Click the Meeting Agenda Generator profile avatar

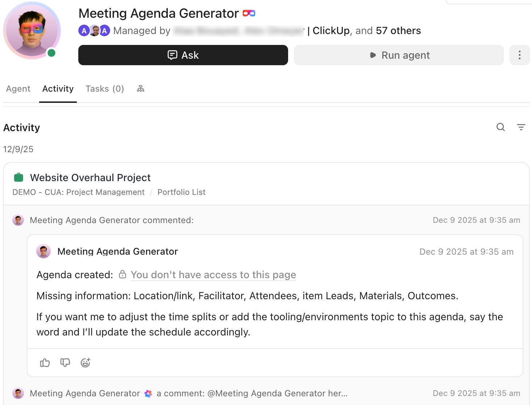click(32, 30)
